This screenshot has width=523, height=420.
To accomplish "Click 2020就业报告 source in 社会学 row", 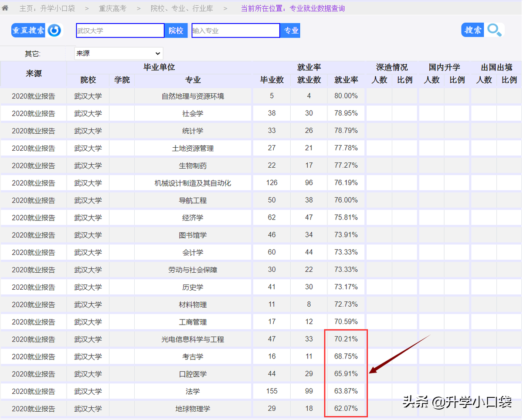I will (34, 113).
